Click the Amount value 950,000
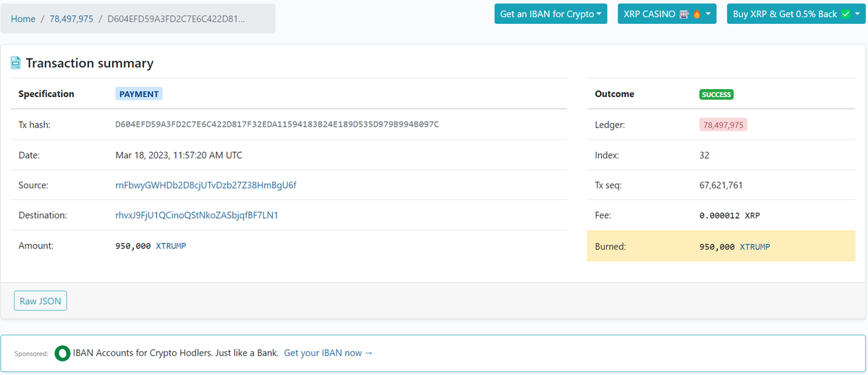Image resolution: width=868 pixels, height=375 pixels. click(133, 246)
